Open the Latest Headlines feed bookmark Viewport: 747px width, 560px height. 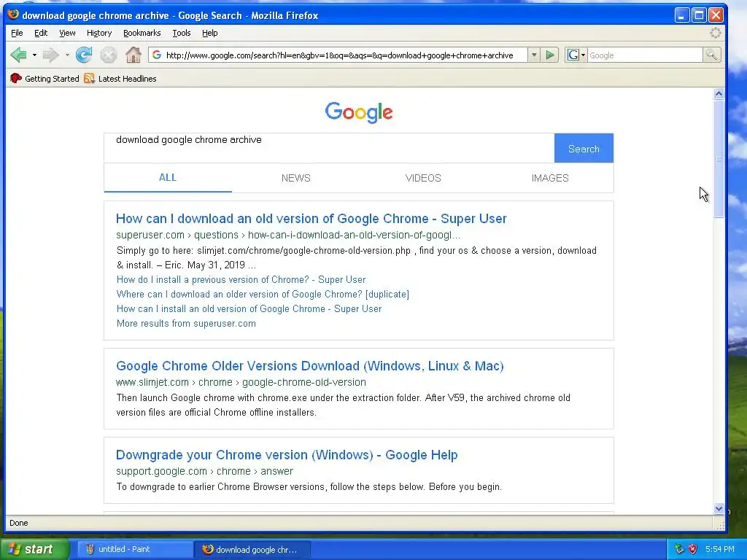[x=120, y=79]
